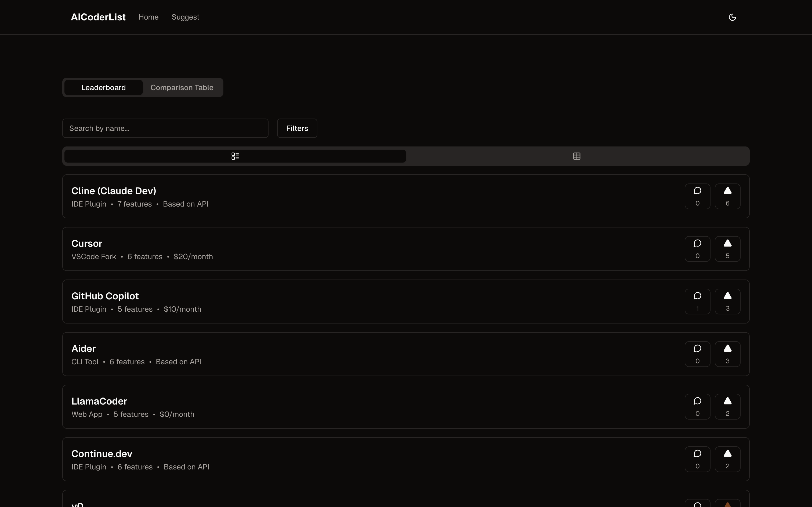Open comments for Cline (Claude Dev)
This screenshot has width=812, height=507.
click(x=697, y=196)
